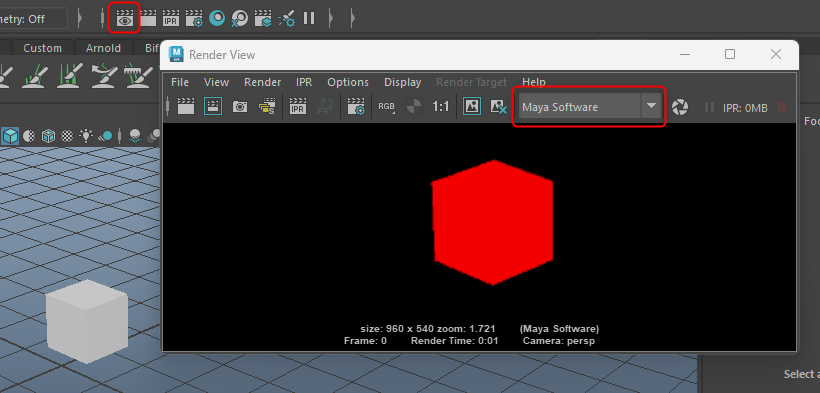
Task: Open the Help menu in Render View
Action: [x=534, y=82]
